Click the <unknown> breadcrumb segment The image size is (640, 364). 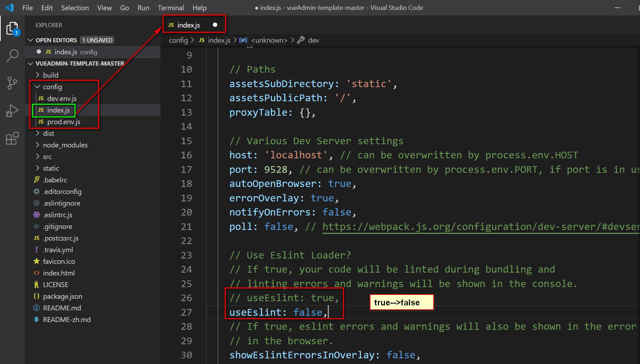269,40
